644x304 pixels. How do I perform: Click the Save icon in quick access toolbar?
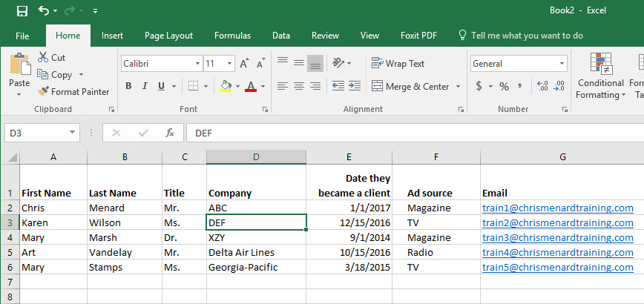[x=22, y=11]
